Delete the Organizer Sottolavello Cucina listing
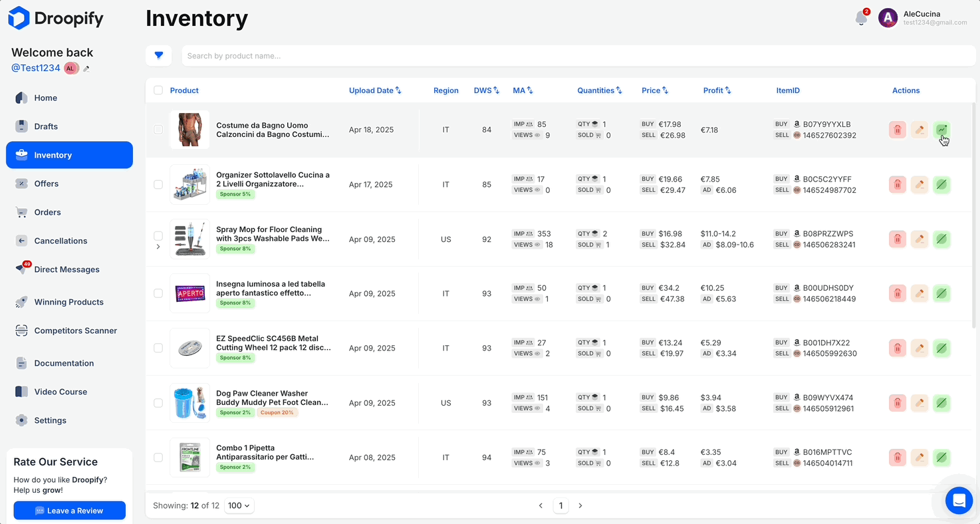This screenshot has height=524, width=980. [898, 184]
